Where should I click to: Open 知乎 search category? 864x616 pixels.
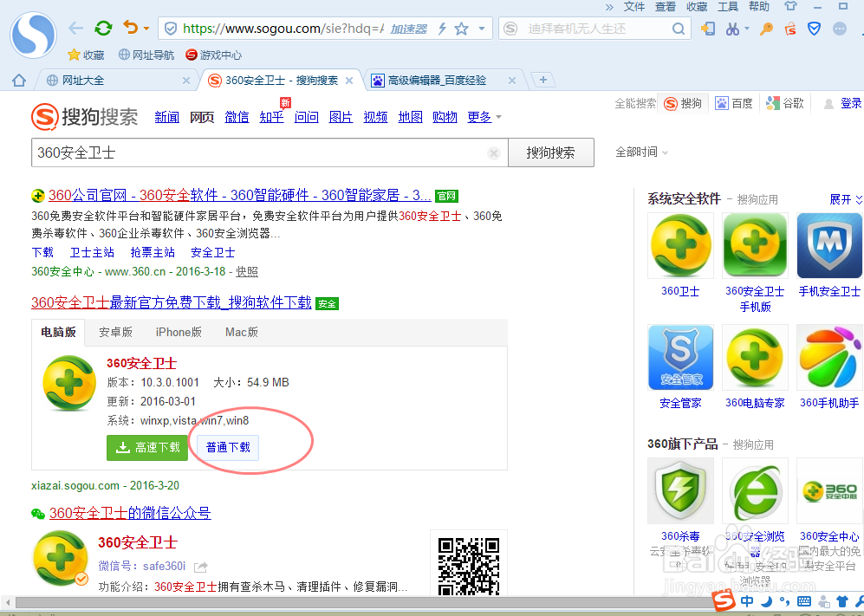tap(271, 117)
